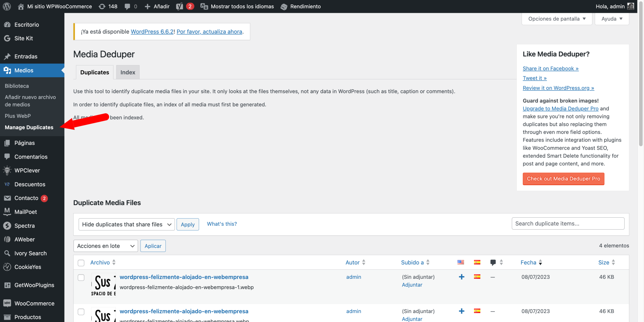Viewport: 644px width, 322px height.
Task: Click the Spanish flag in first row
Action: tap(477, 277)
